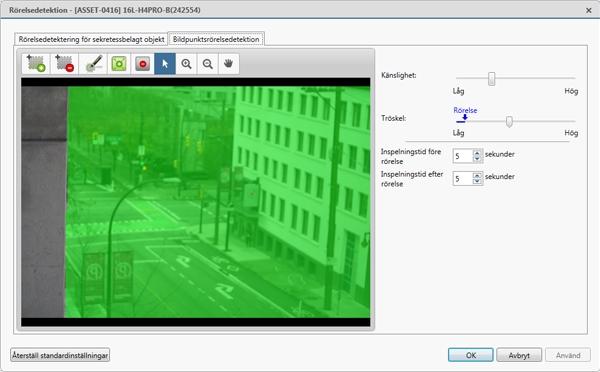
Task: Click the zoom out magnifier
Action: coord(208,64)
